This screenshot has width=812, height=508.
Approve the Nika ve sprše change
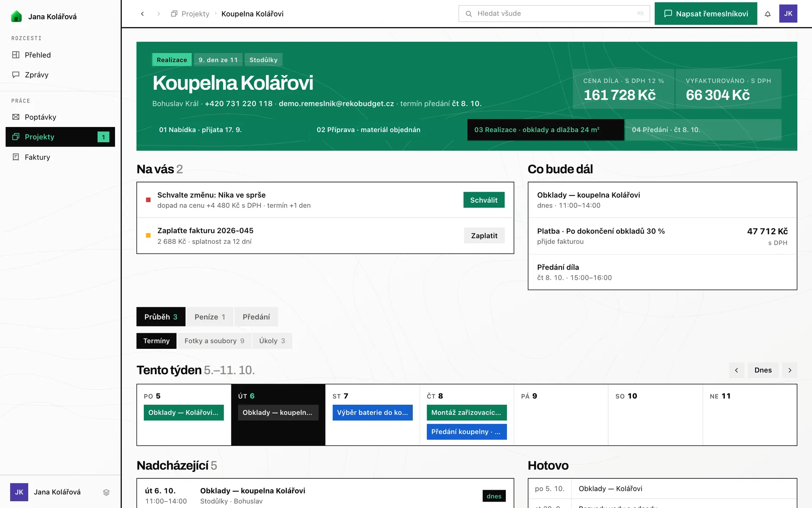484,200
